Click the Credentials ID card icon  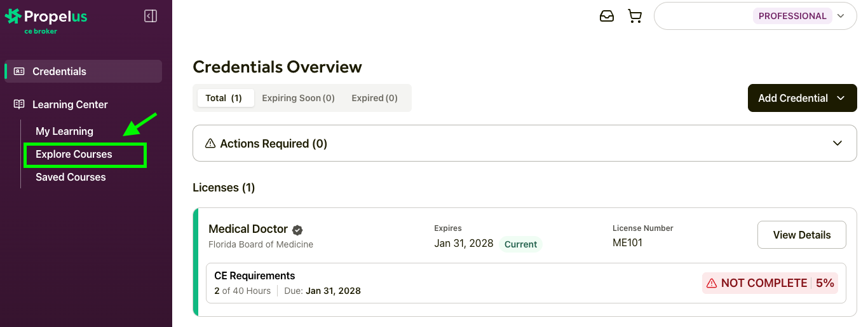click(x=19, y=71)
